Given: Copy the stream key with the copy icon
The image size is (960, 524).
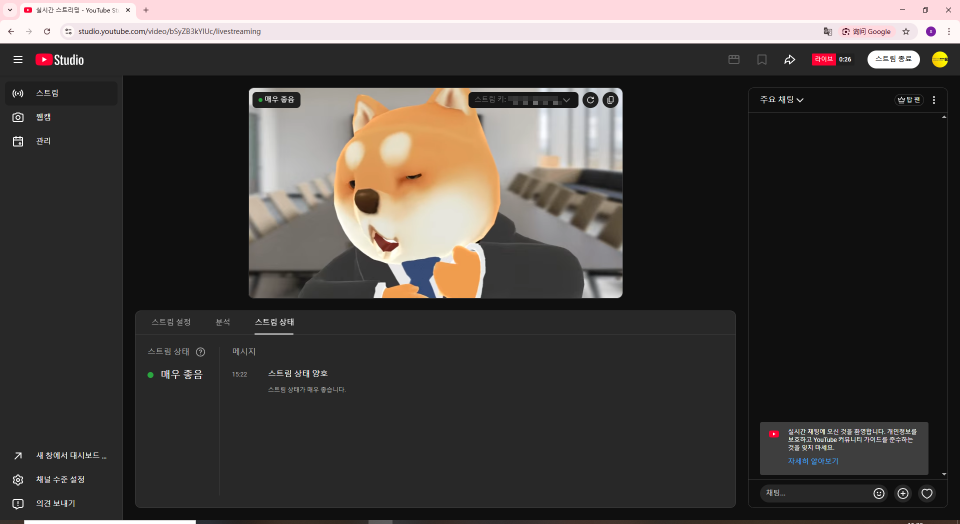Looking at the screenshot, I should point(610,100).
